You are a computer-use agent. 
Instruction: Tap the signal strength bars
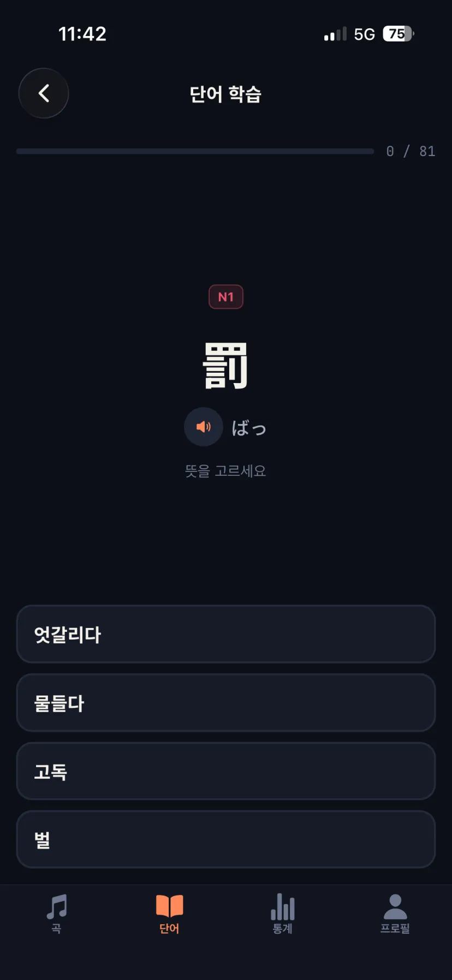pyautogui.click(x=335, y=34)
